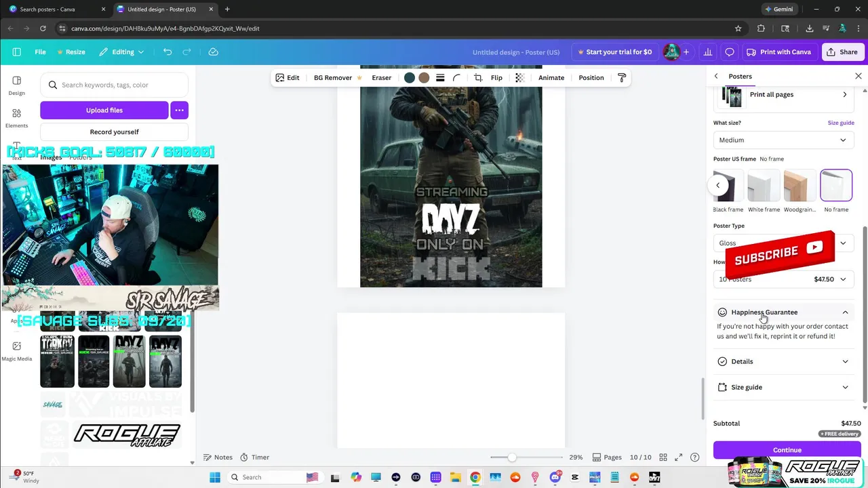Select the Eraser tool
The image size is (868, 488).
(381, 78)
